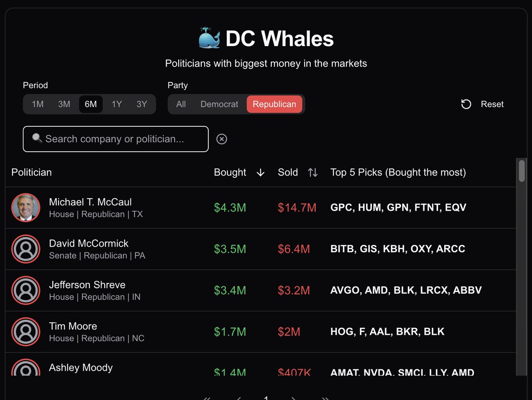Click House | Republican | NC subtitle
The image size is (532, 400).
[x=97, y=338]
